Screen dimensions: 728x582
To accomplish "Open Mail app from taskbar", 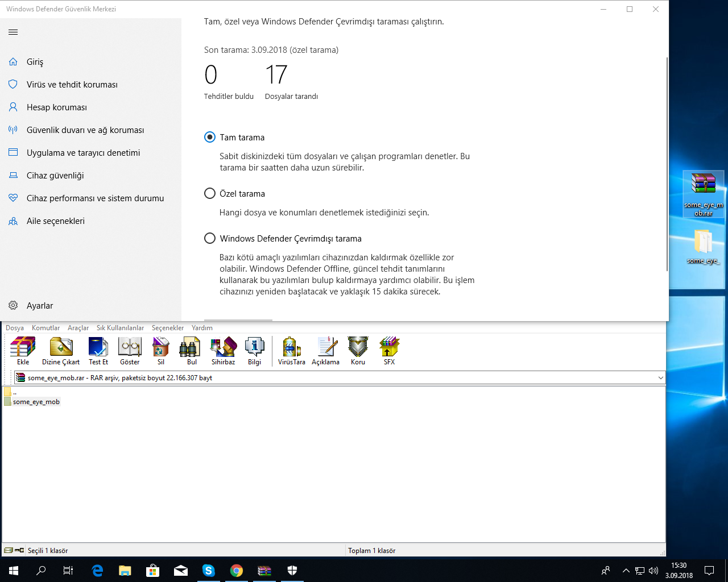I will coord(181,571).
